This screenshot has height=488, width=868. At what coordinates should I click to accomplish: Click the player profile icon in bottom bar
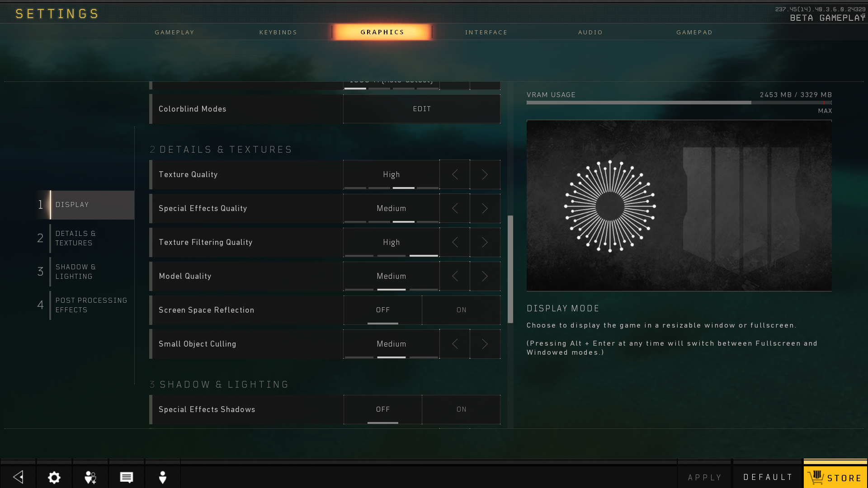(x=163, y=477)
